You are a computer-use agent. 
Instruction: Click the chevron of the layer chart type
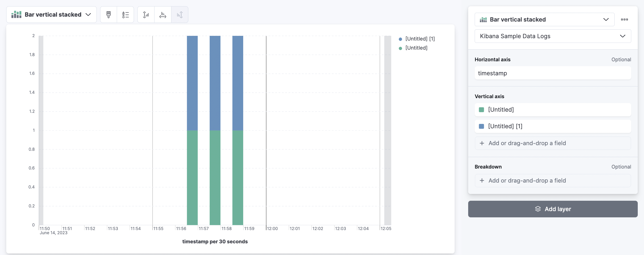tap(606, 19)
